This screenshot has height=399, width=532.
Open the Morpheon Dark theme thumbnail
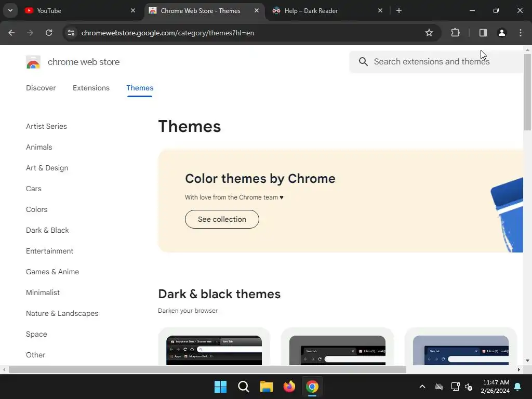[x=214, y=350]
